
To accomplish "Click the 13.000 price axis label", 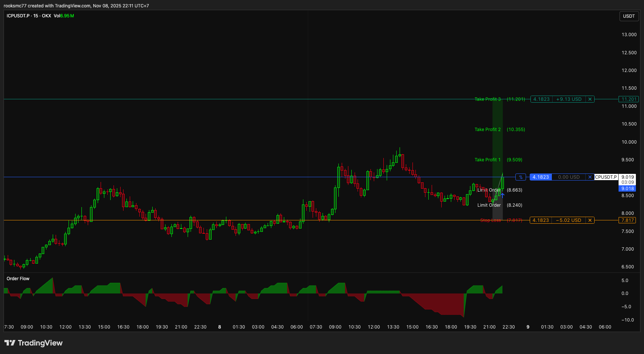I will tap(629, 35).
